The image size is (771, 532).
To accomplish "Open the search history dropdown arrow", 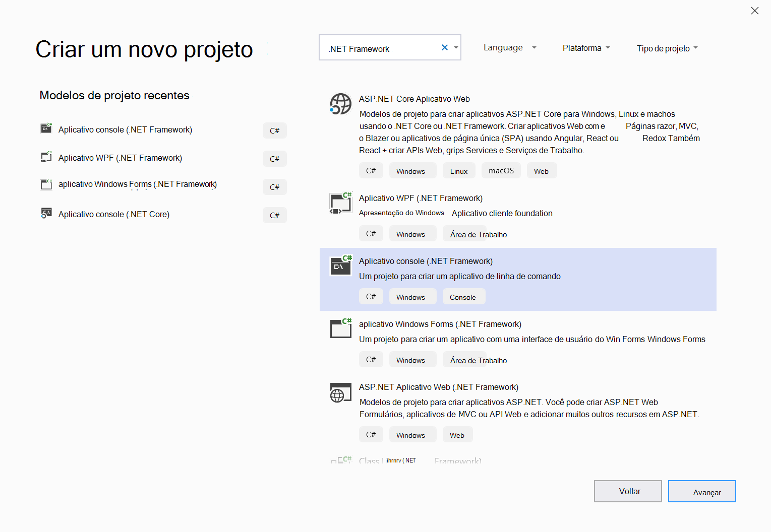I will pos(456,47).
